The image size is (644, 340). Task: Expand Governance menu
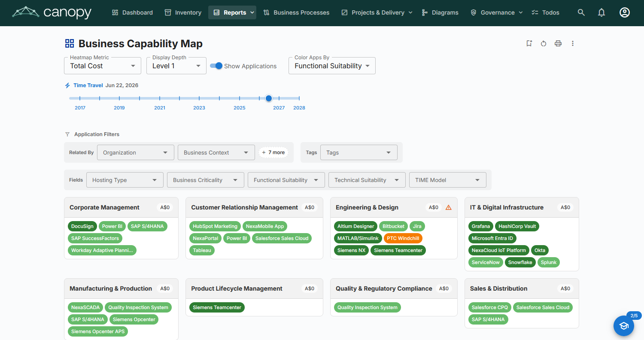click(x=497, y=12)
